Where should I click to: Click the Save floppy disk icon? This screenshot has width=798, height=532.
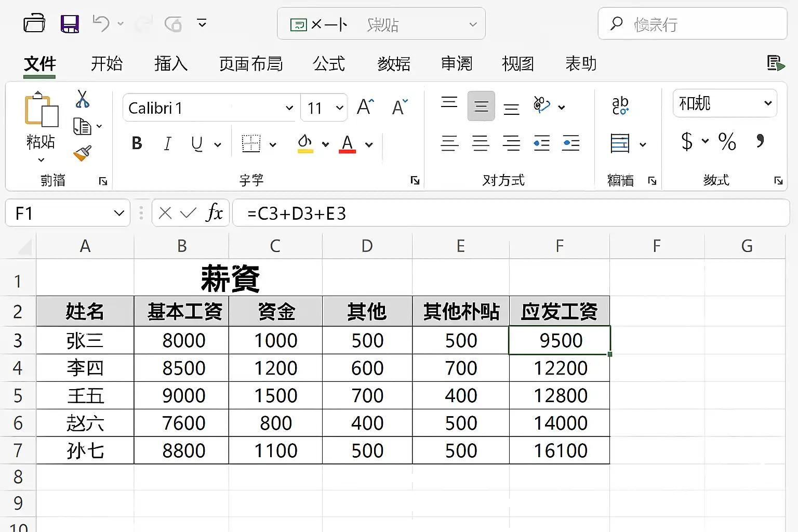(x=70, y=24)
